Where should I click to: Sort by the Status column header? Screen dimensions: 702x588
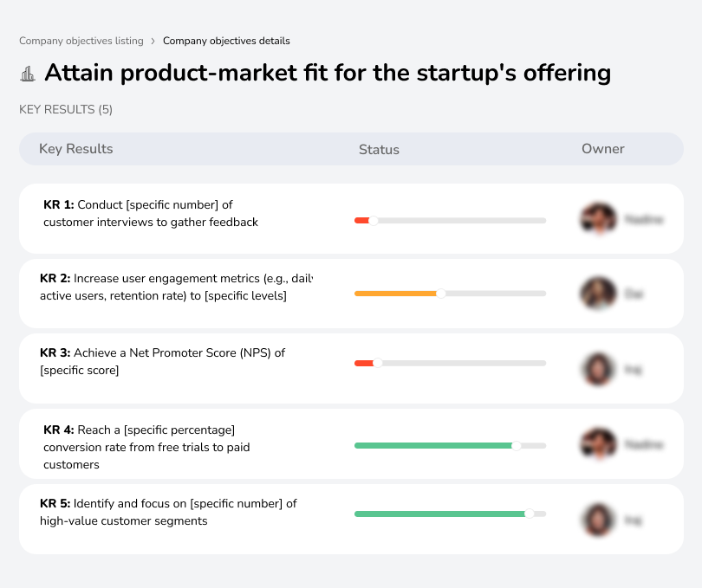click(379, 149)
